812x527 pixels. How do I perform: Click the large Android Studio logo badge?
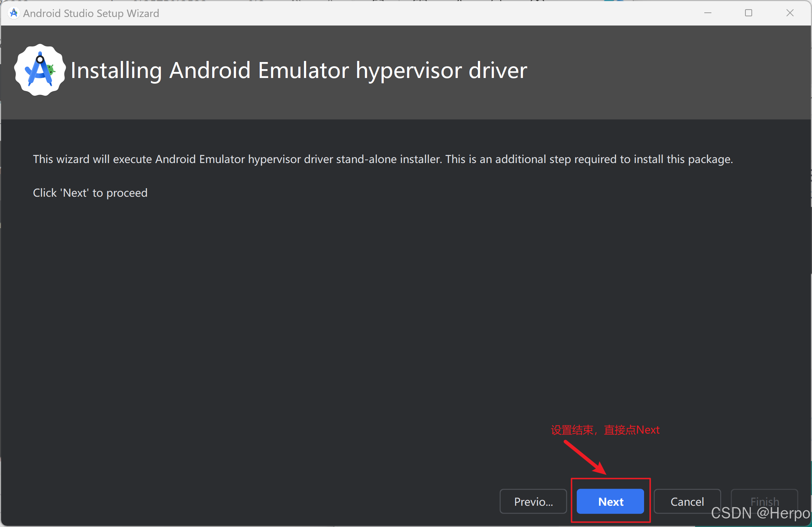pos(40,70)
